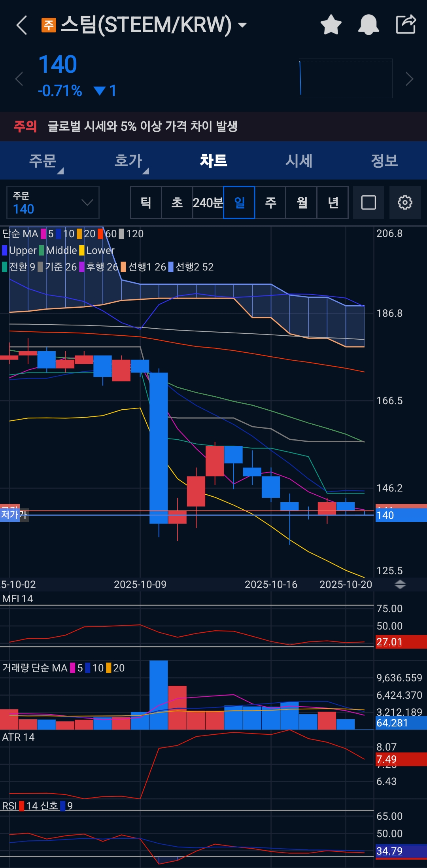Select the 초 chart interval
The image size is (427, 868).
177,202
